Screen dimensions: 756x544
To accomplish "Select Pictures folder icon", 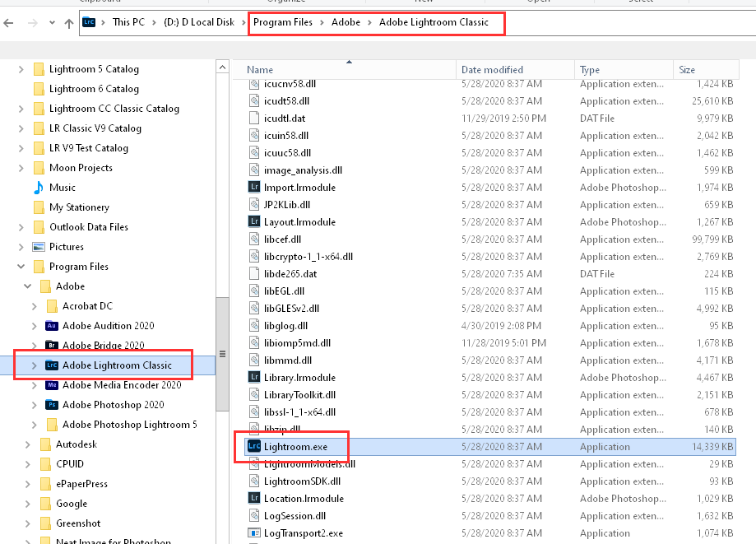I will pos(39,247).
